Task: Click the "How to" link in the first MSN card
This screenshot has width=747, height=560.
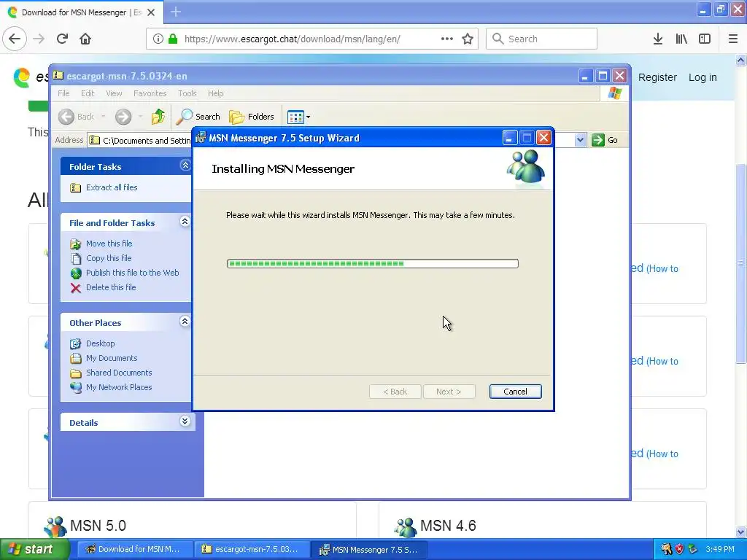Action: click(662, 268)
